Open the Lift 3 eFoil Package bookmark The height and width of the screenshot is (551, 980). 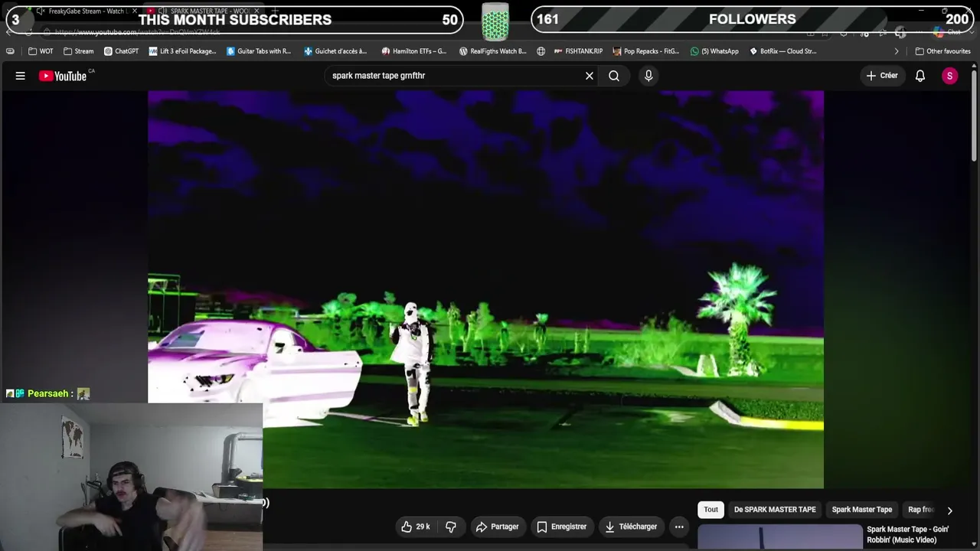pos(182,51)
